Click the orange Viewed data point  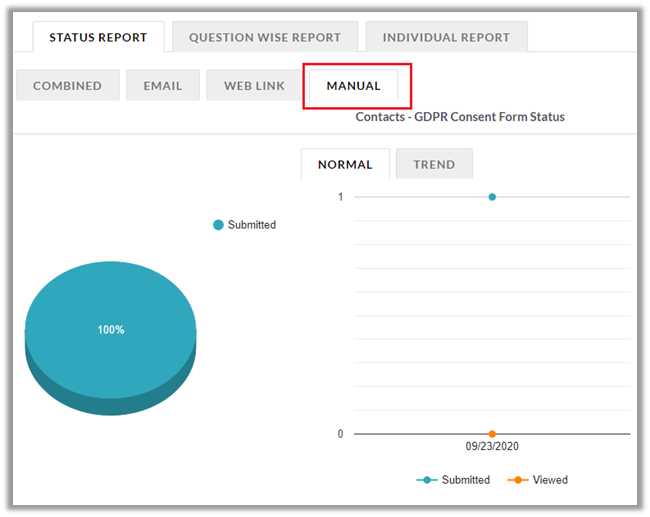(492, 434)
